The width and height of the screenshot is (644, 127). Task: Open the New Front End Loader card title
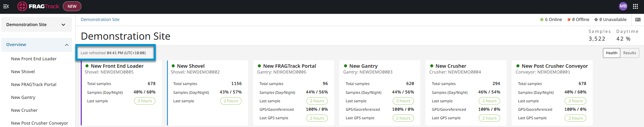coord(117,66)
